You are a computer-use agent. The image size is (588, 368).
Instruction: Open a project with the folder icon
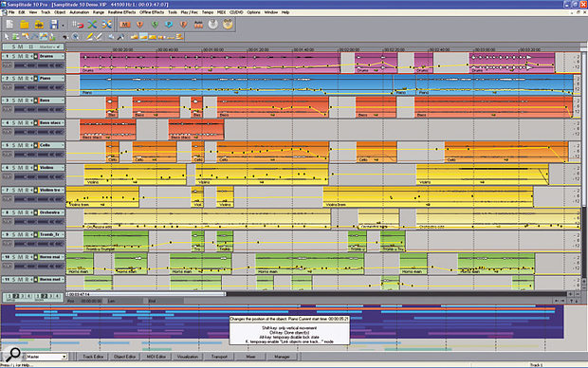[x=25, y=25]
